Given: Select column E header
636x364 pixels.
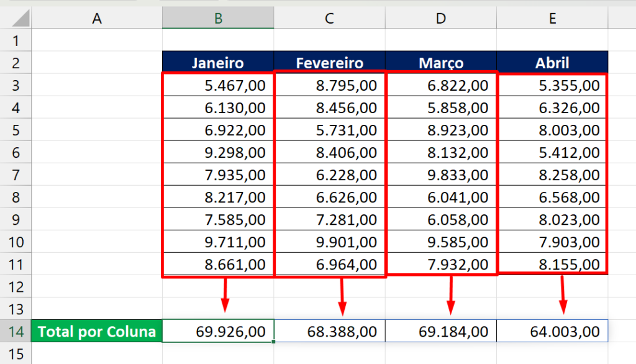Looking at the screenshot, I should coord(552,17).
